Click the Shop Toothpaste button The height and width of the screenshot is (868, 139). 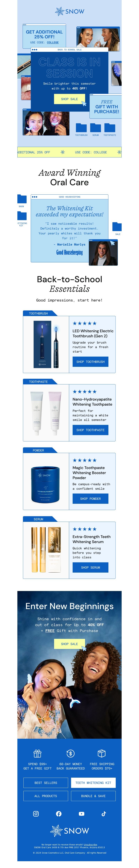(91, 430)
